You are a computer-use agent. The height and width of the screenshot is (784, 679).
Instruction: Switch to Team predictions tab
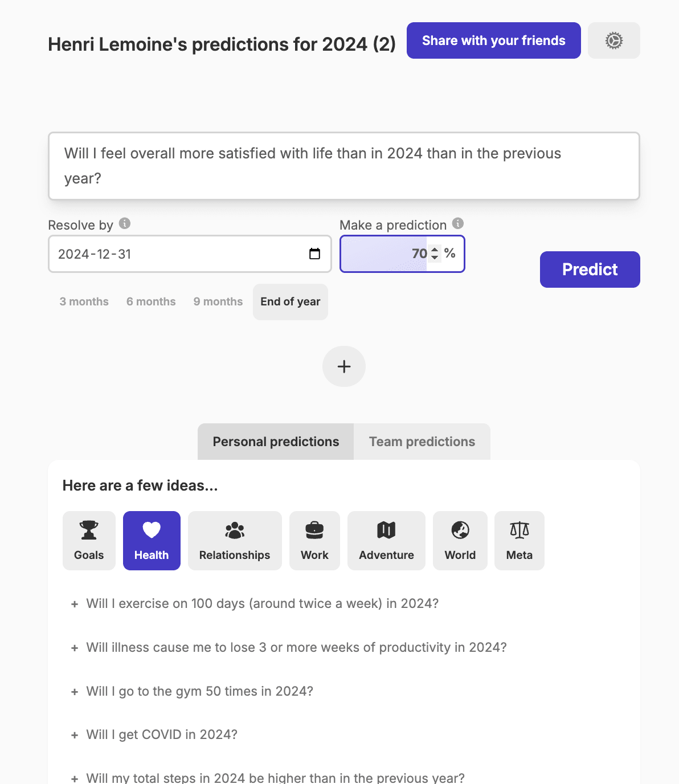point(422,442)
